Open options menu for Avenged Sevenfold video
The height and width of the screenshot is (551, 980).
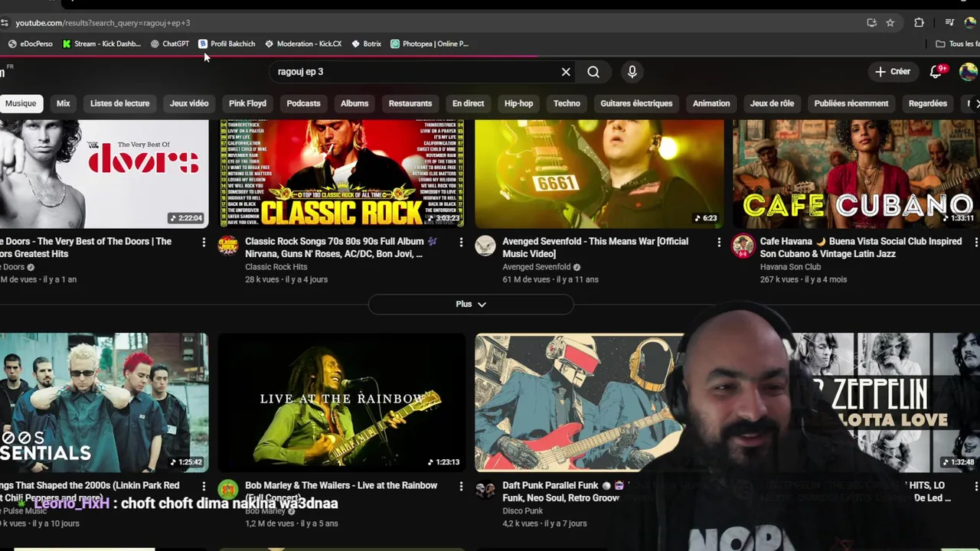click(x=718, y=242)
